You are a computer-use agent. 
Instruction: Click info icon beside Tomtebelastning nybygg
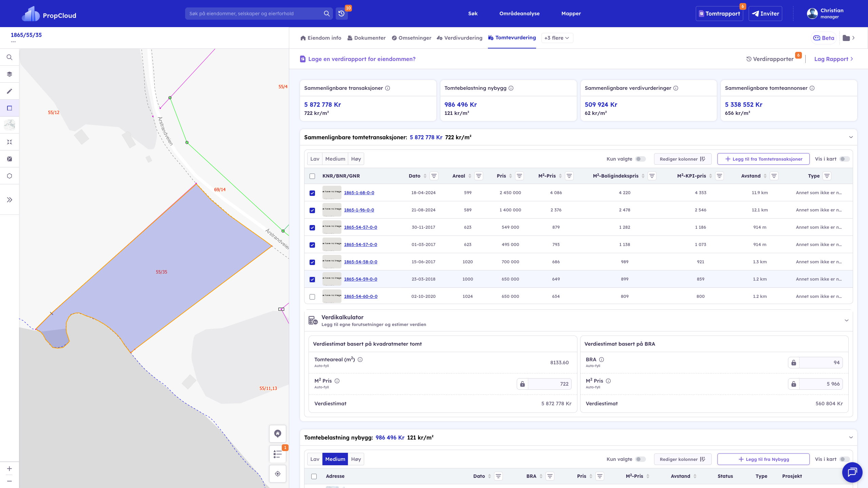click(x=511, y=88)
